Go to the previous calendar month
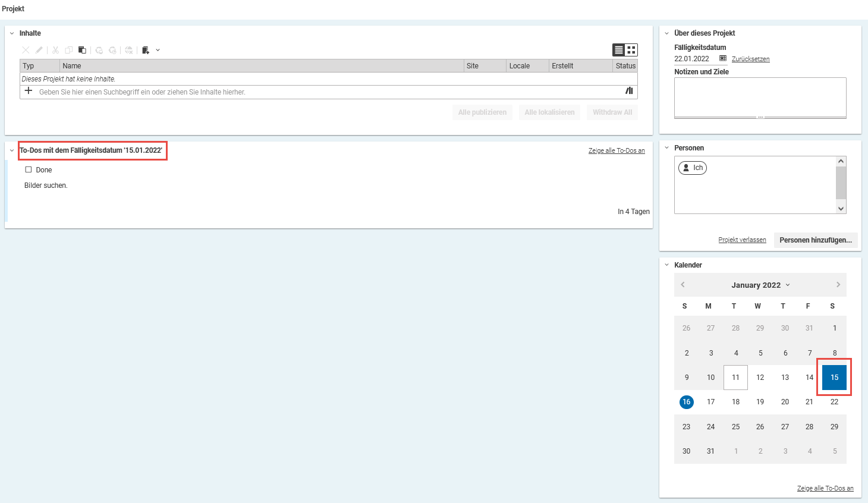This screenshot has height=503, width=868. [683, 285]
